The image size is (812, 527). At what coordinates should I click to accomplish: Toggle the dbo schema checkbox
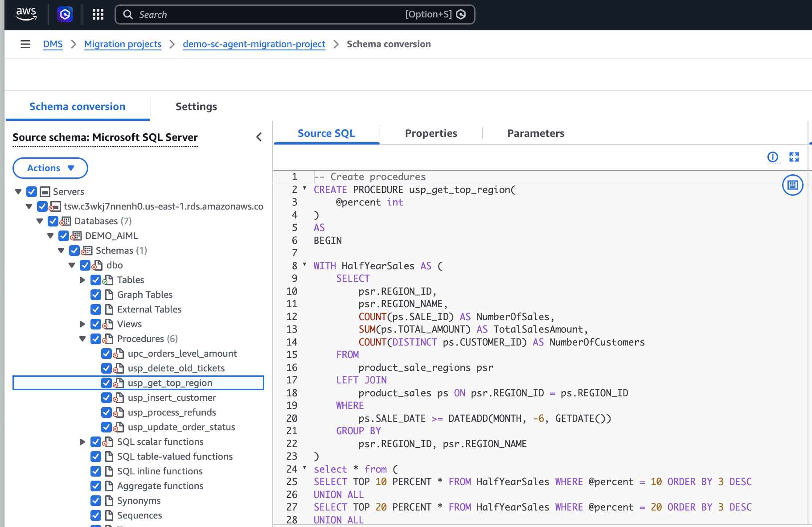pos(85,265)
